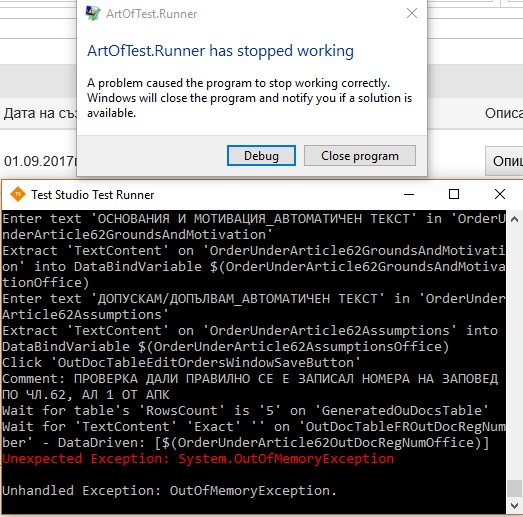Click the console vertical scrollbar thumb

pos(514,489)
